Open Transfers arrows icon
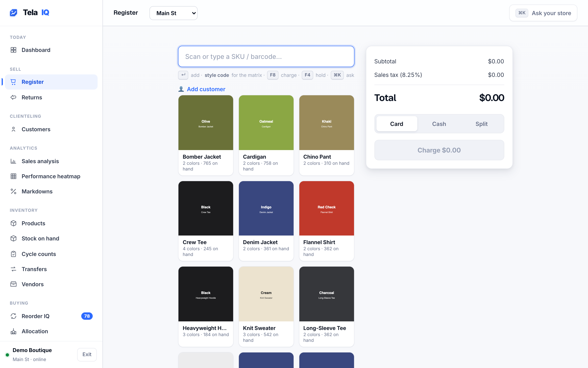Screen dimensions: 588x368 13,269
